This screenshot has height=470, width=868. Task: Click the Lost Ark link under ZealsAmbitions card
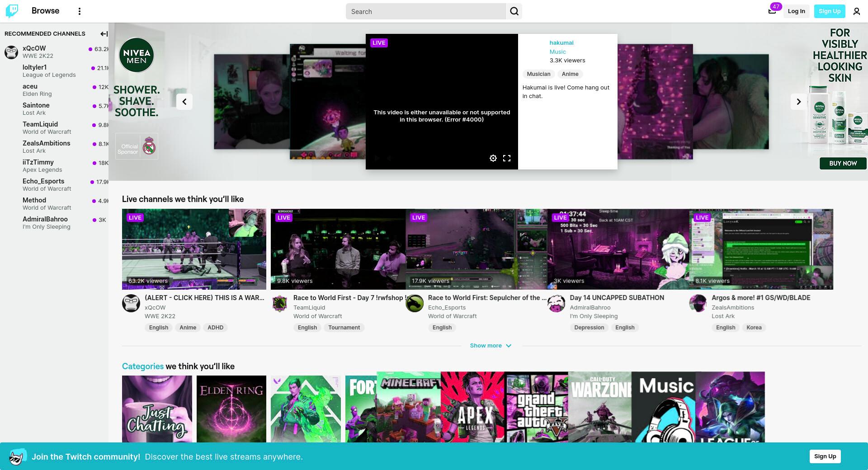723,316
